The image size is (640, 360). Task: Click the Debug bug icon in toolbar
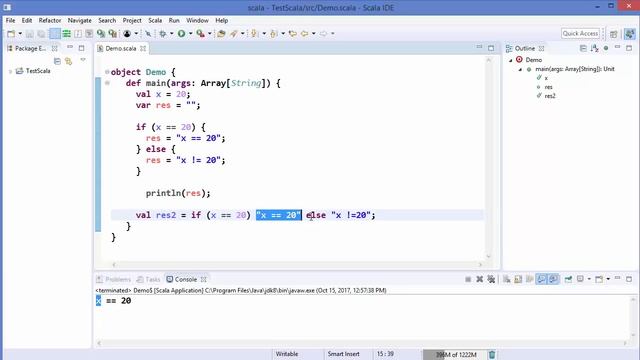tap(162, 34)
